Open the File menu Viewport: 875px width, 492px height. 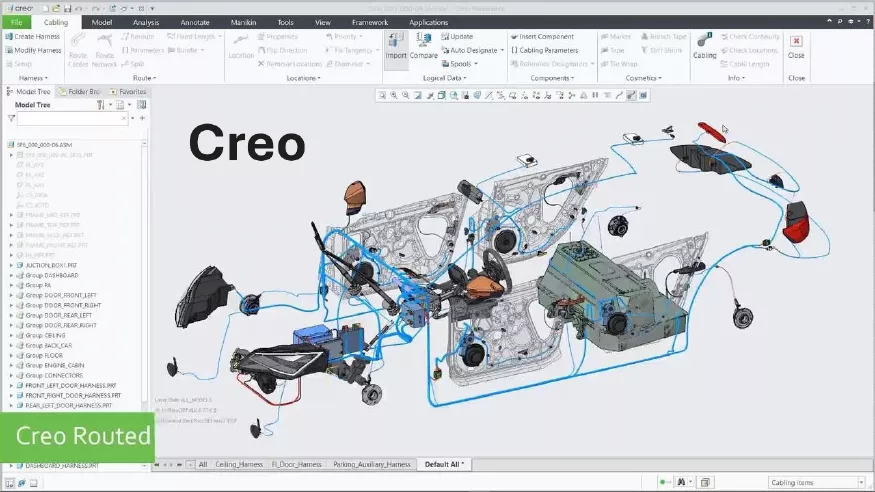(x=16, y=22)
